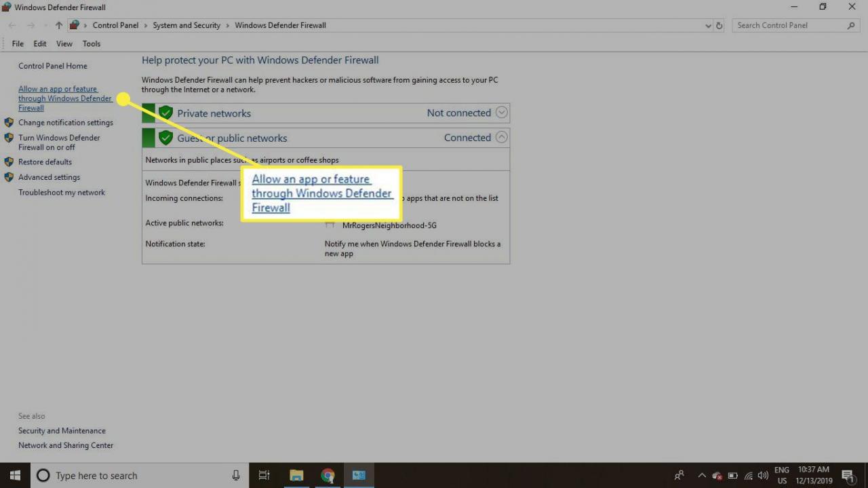Screen dimensions: 868x488
Task: Open File Explorer from the taskbar
Action: tap(296, 475)
